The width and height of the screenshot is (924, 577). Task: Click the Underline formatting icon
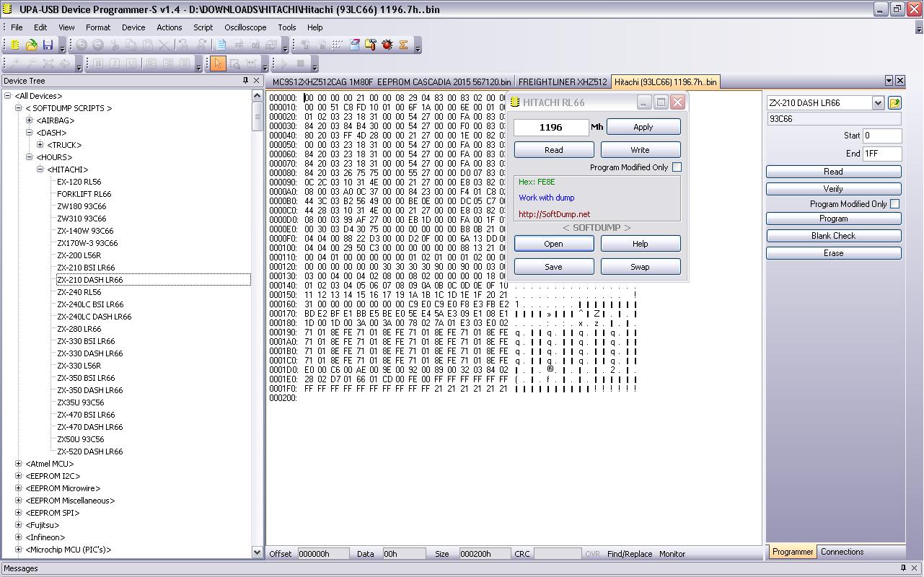(131, 63)
